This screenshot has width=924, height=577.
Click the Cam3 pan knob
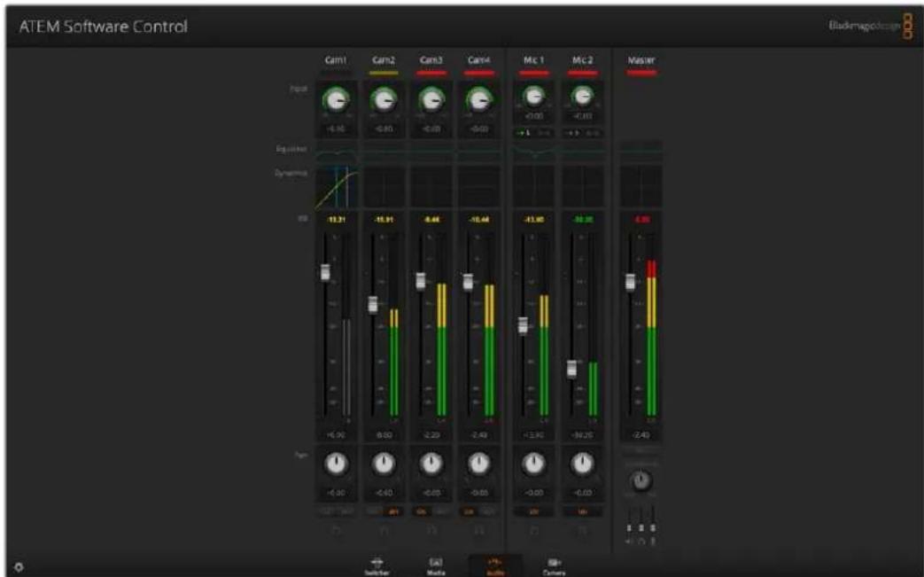point(431,464)
